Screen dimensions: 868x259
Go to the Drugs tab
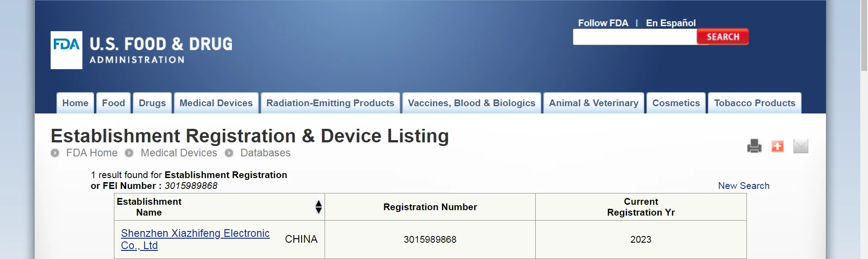pos(152,103)
